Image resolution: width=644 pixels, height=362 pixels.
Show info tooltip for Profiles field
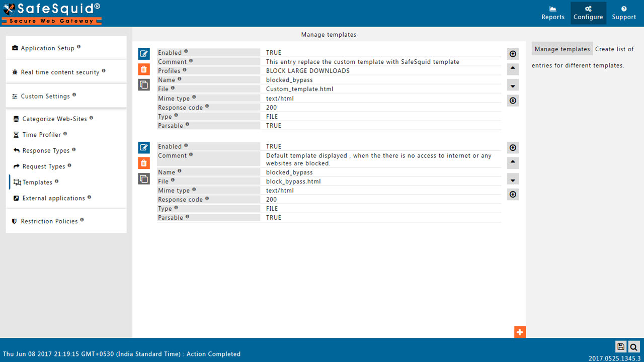coord(185,70)
